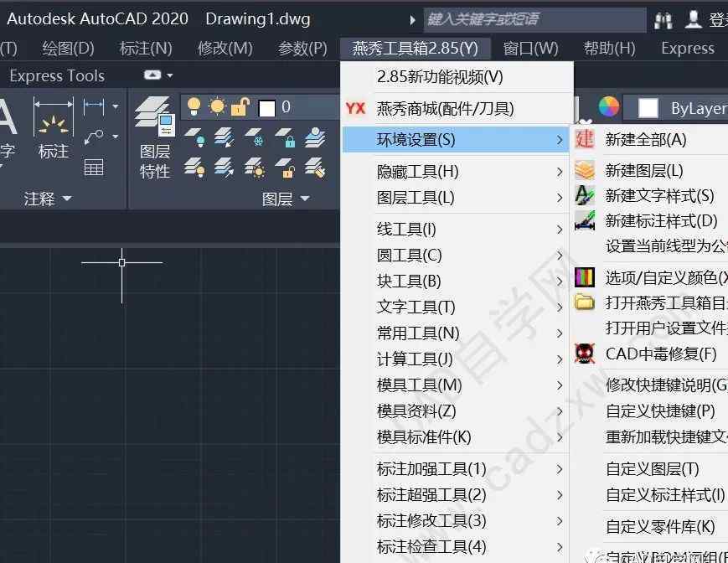The height and width of the screenshot is (563, 728).
Task: Switch to the Express Tools ribbon tab
Action: 57,75
